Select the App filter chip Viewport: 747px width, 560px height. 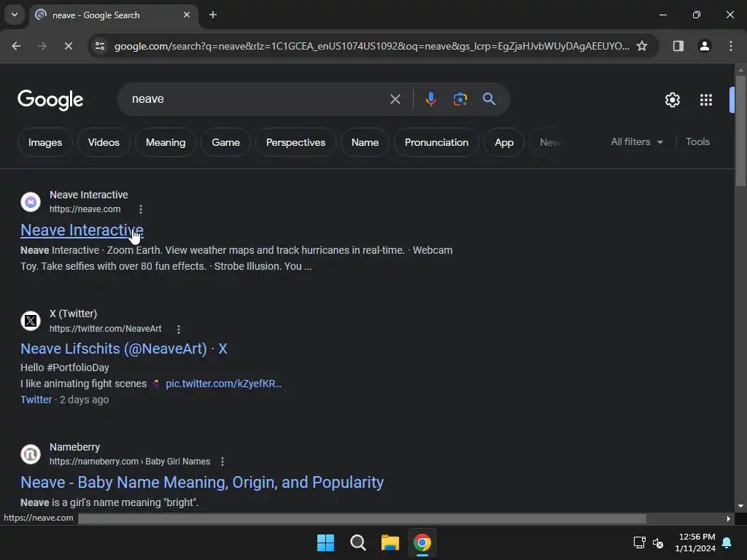pyautogui.click(x=504, y=142)
